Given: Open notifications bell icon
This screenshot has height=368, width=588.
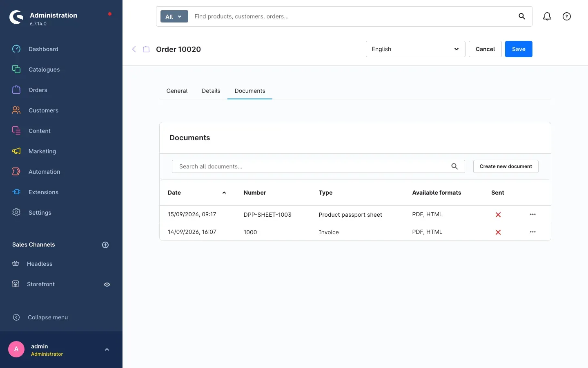Looking at the screenshot, I should tap(547, 16).
